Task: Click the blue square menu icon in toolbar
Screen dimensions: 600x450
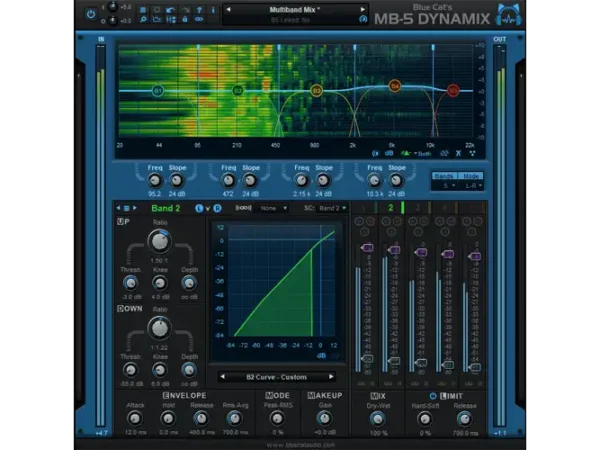Action: click(143, 10)
